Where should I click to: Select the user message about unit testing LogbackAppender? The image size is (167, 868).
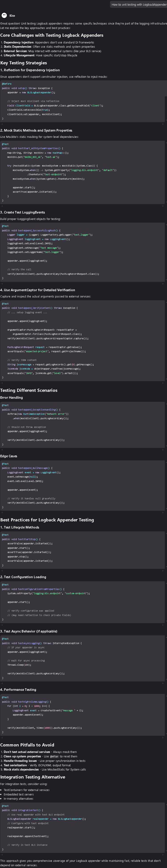(x=139, y=4)
